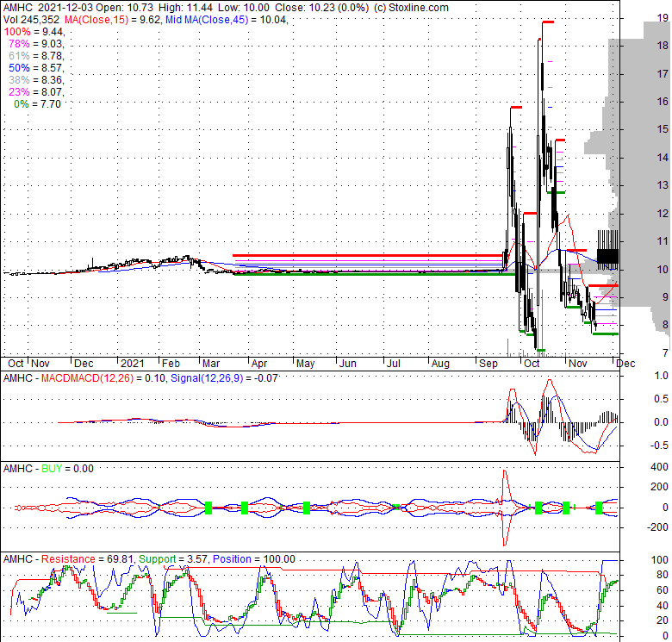
Task: Click the red marker at the 19 price peak
Action: click(x=548, y=22)
